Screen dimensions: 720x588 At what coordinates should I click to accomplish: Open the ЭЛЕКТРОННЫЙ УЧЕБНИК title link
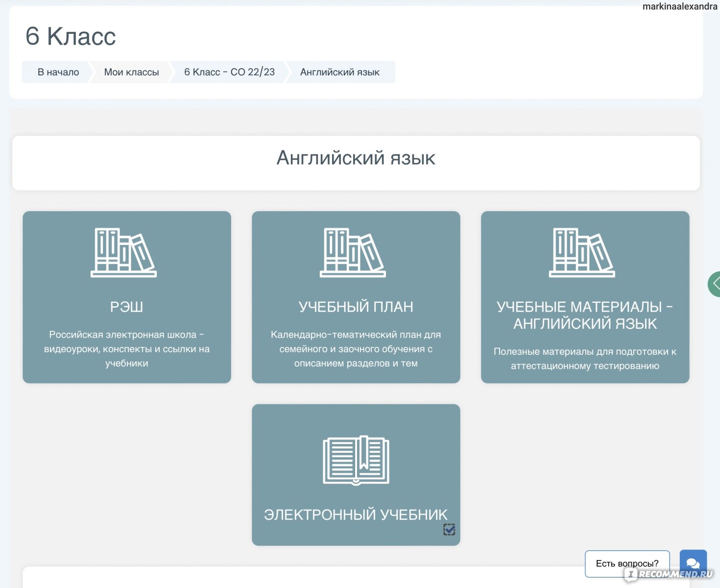[356, 514]
